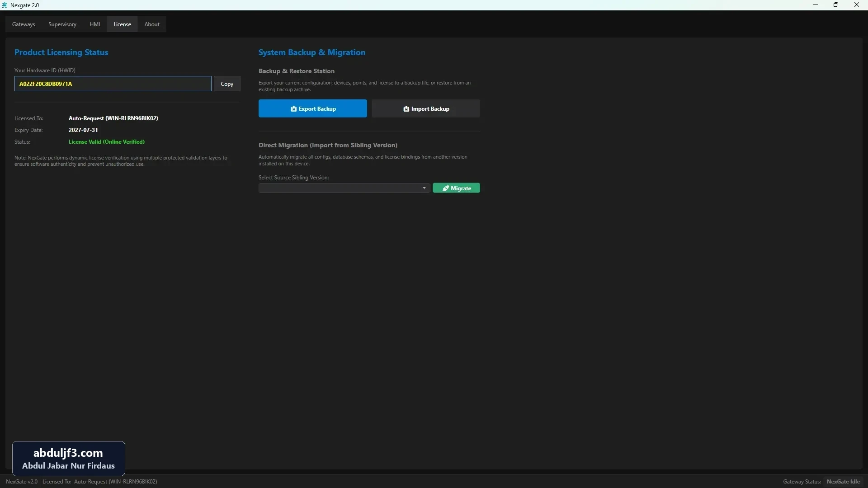Click 'Direct Migration (Import from Sibling Version)' text

click(x=328, y=145)
